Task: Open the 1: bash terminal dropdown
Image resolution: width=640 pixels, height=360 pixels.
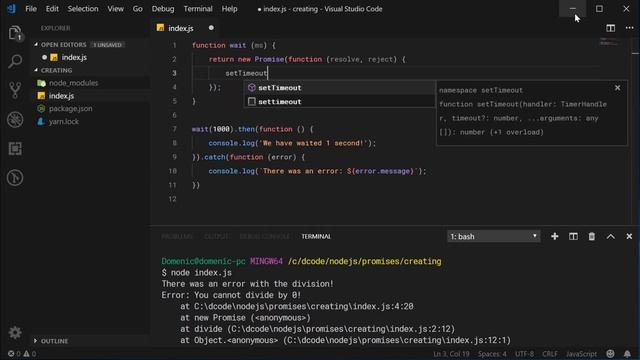Action: pyautogui.click(x=493, y=236)
